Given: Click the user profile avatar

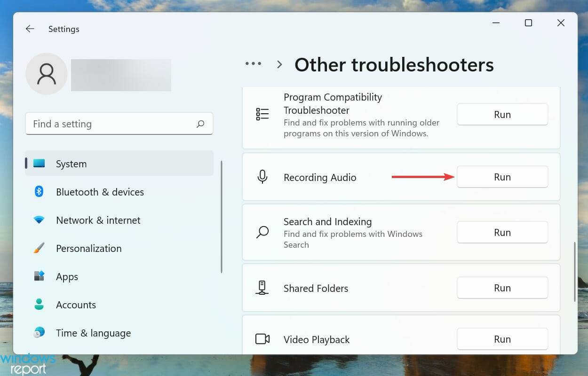Looking at the screenshot, I should pyautogui.click(x=47, y=74).
